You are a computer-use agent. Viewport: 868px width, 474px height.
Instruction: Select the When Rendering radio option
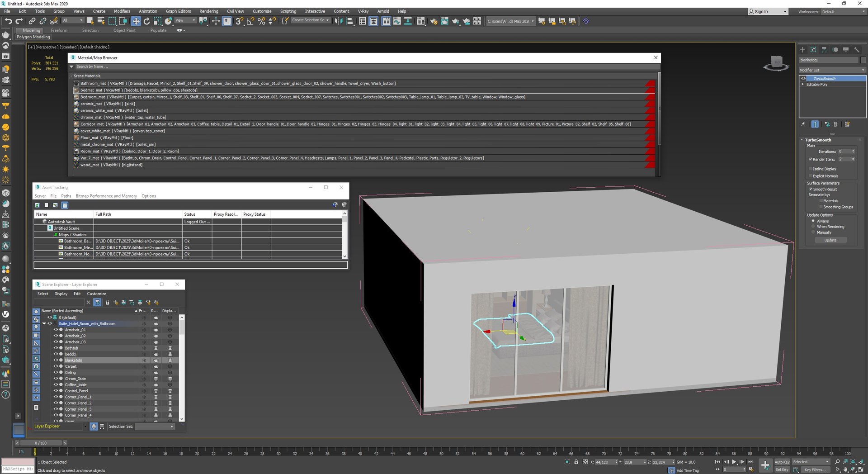[x=813, y=227]
